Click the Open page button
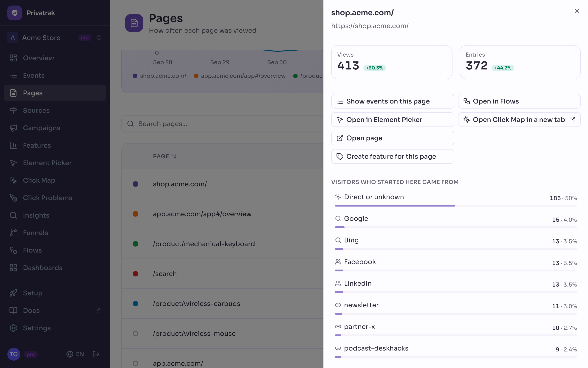The width and height of the screenshot is (588, 368). click(392, 138)
